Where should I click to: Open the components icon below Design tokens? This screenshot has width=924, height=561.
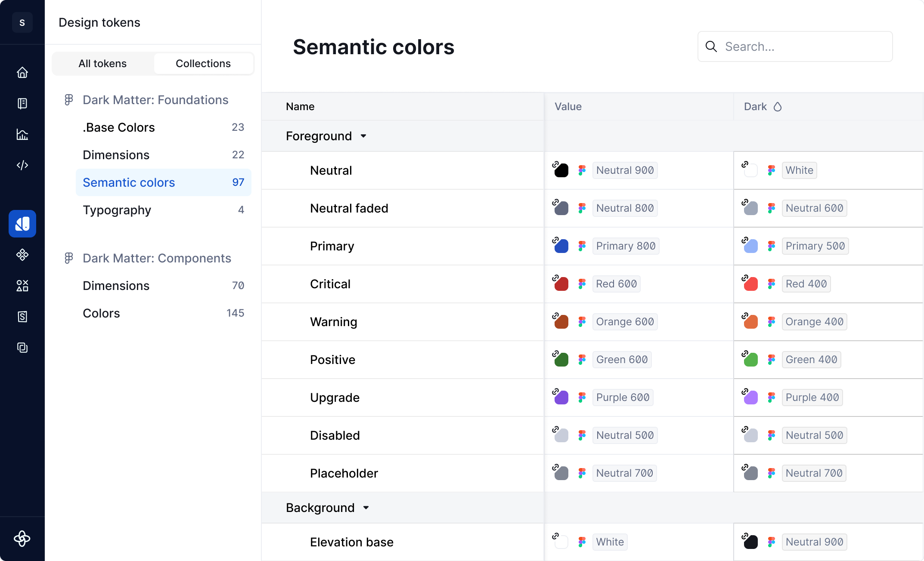pyautogui.click(x=22, y=255)
